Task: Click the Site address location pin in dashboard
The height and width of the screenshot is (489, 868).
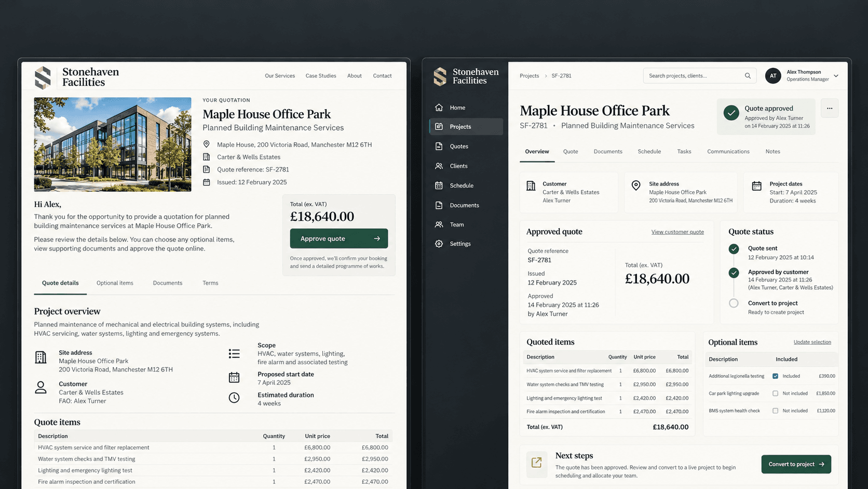Action: (x=636, y=186)
